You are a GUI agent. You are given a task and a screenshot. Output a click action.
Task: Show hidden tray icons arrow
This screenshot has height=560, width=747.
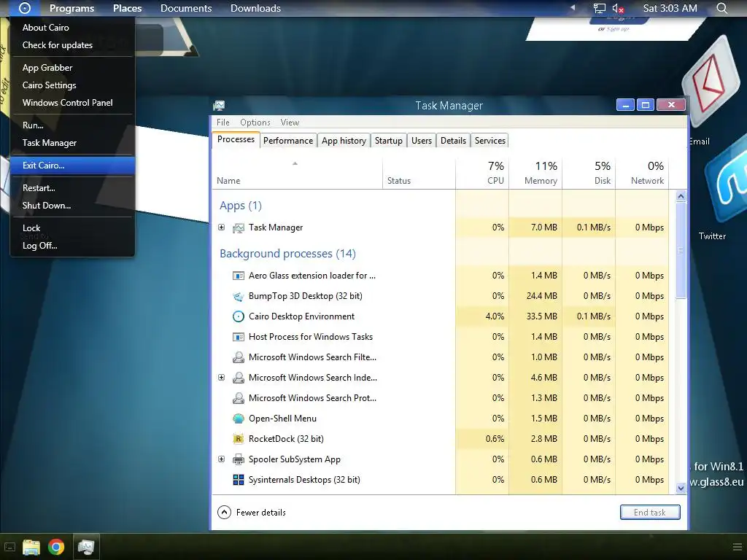coord(573,7)
